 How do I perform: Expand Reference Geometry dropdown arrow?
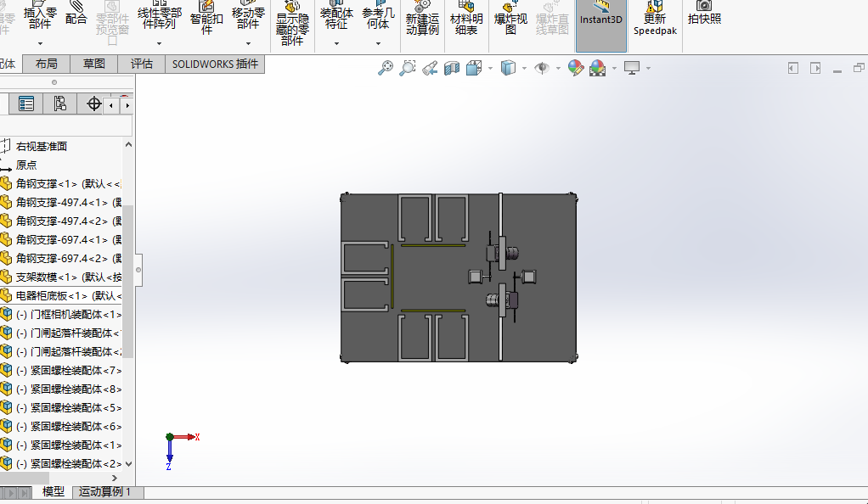(378, 43)
